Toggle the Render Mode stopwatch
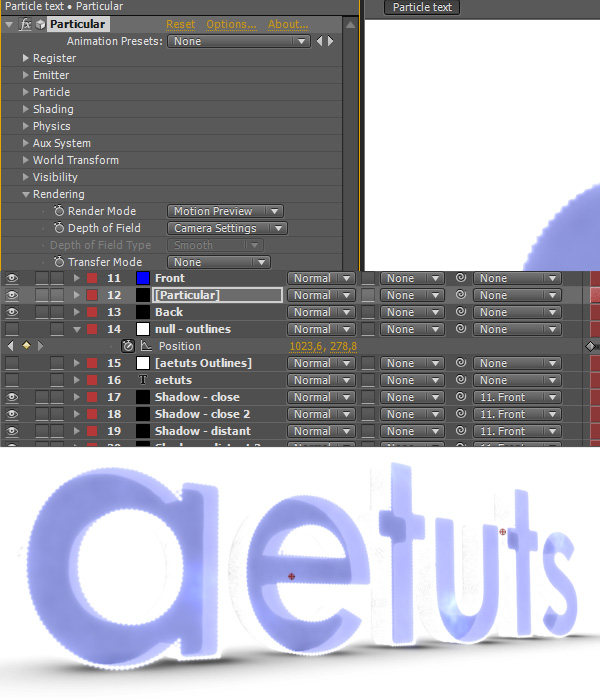600x700 pixels. 59,211
